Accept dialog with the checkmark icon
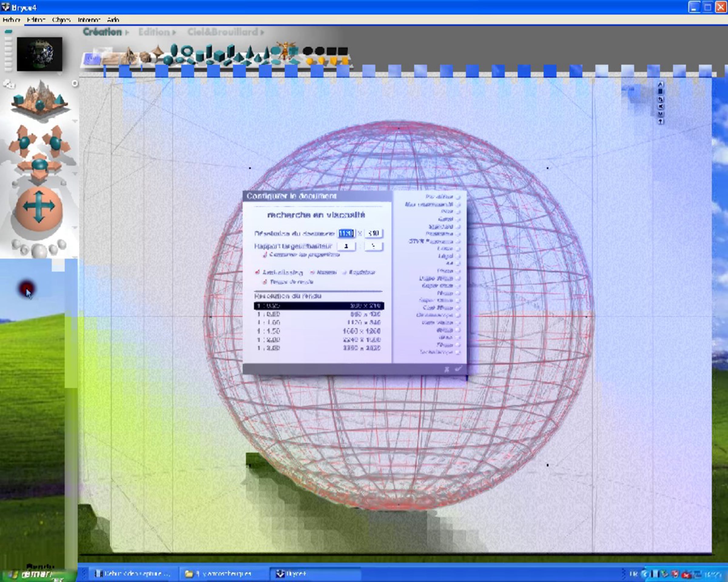The height and width of the screenshot is (582, 728). coord(458,369)
